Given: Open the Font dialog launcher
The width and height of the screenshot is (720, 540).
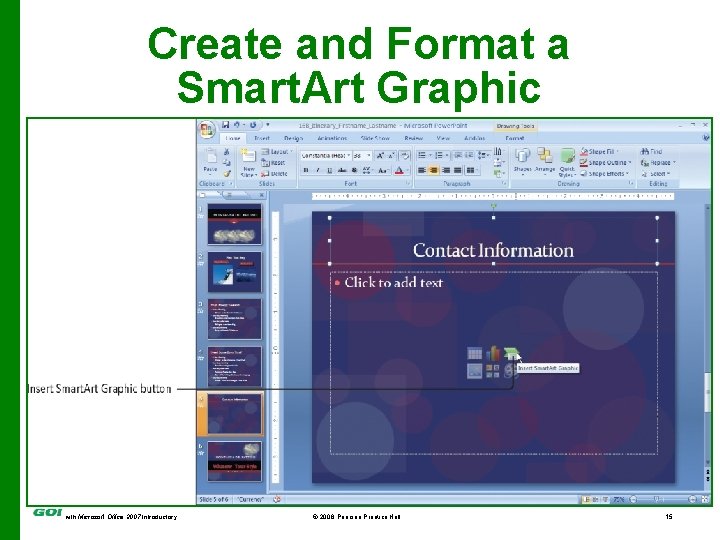Looking at the screenshot, I should pos(408,183).
